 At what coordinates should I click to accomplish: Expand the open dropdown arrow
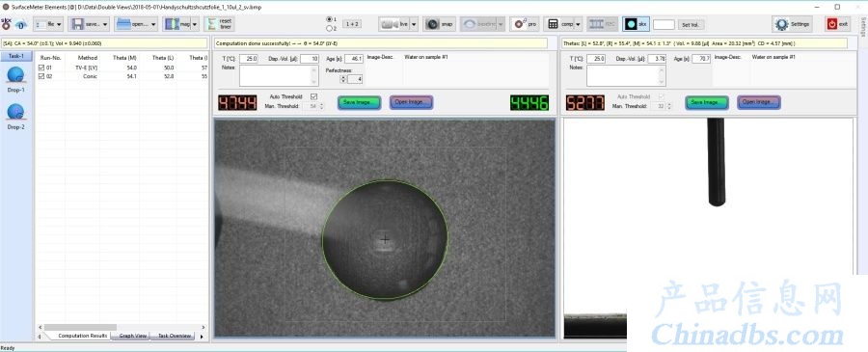tap(152, 24)
